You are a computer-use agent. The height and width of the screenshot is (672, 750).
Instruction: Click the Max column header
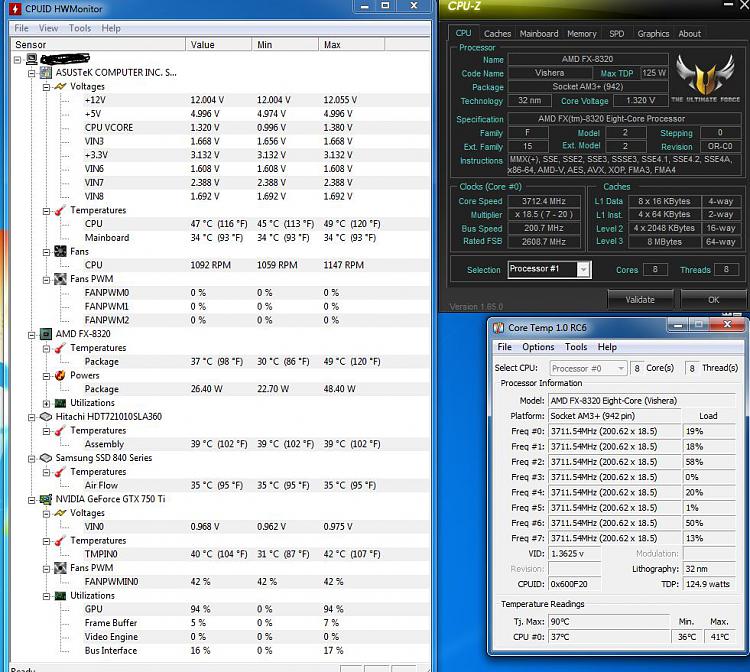[352, 44]
